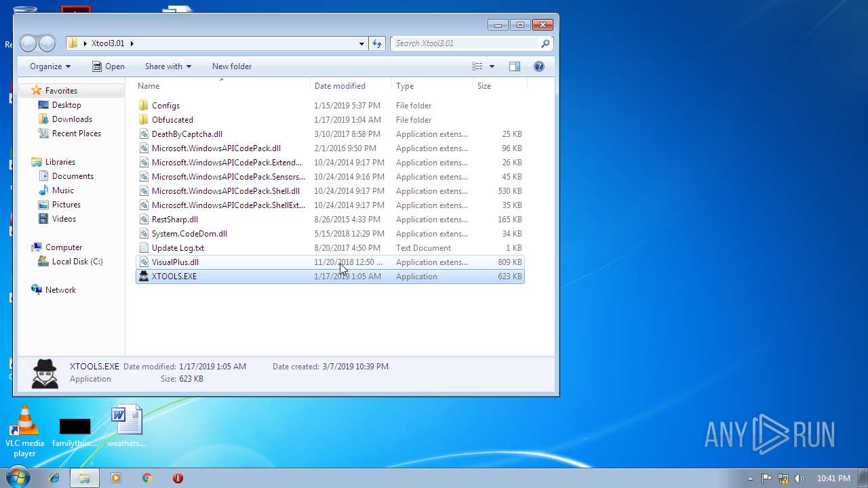Image resolution: width=868 pixels, height=488 pixels.
Task: Open address bar history dropdown
Action: (x=361, y=43)
